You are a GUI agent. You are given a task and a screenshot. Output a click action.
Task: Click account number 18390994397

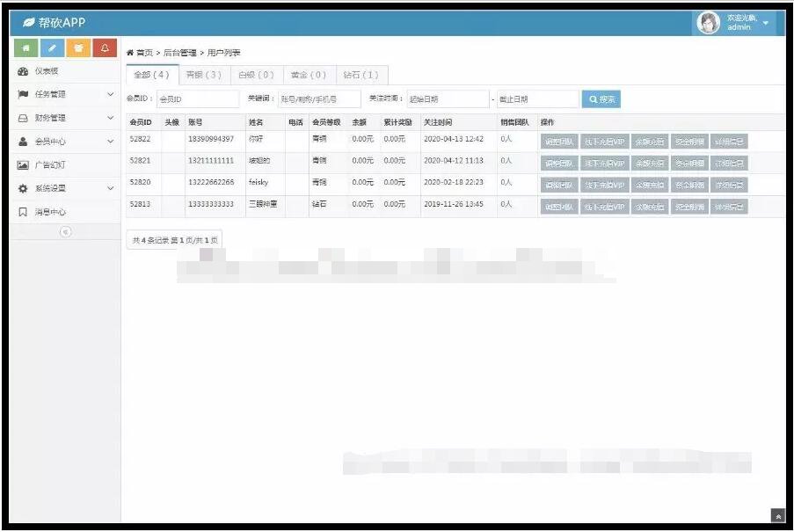[x=211, y=139]
